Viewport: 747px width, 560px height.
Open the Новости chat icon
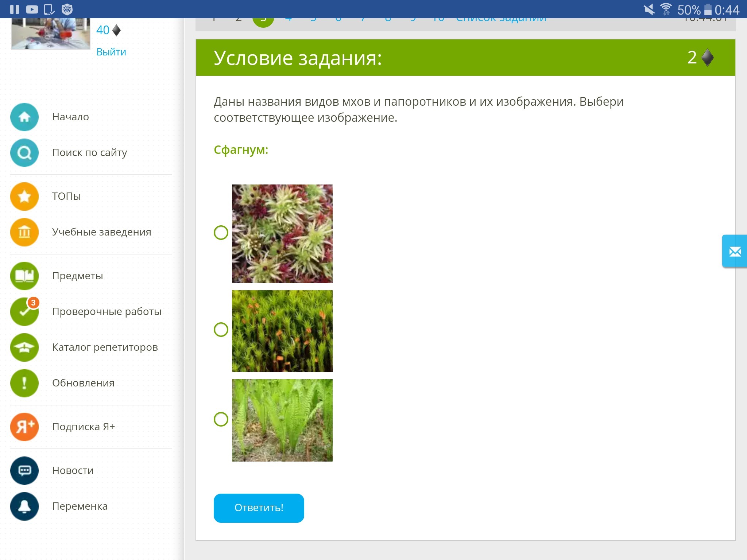point(24,471)
